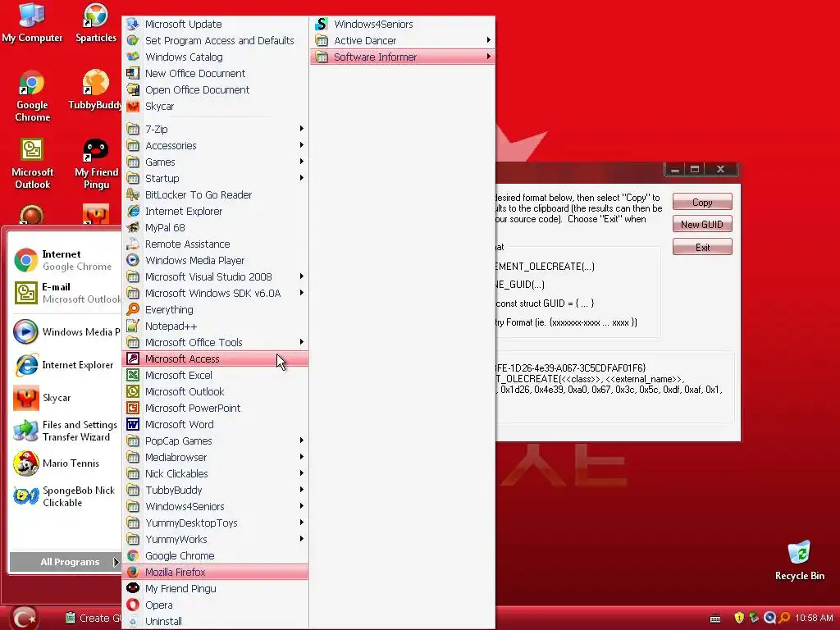Viewport: 840px width, 630px height.
Task: Select New Office Document
Action: click(216, 73)
